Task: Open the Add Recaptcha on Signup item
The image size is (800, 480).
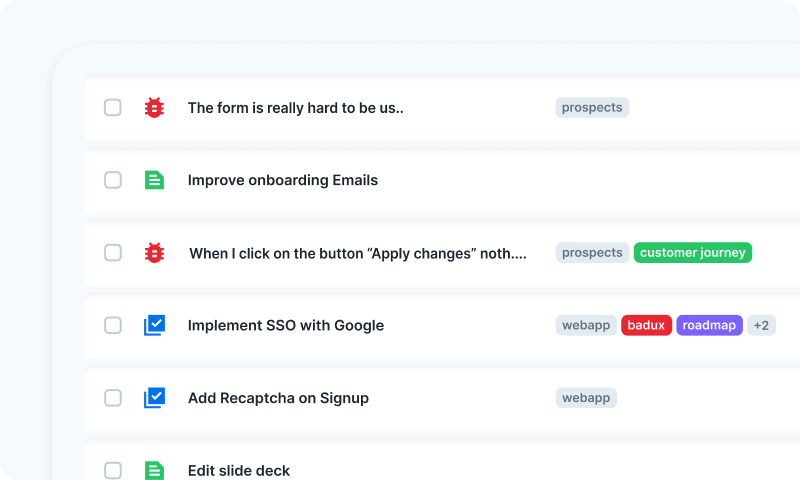Action: (278, 398)
